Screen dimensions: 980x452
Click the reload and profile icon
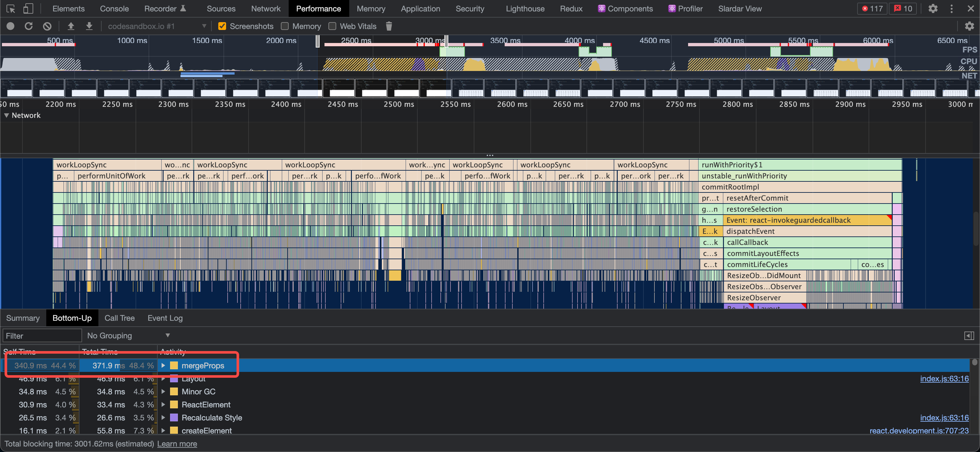29,26
